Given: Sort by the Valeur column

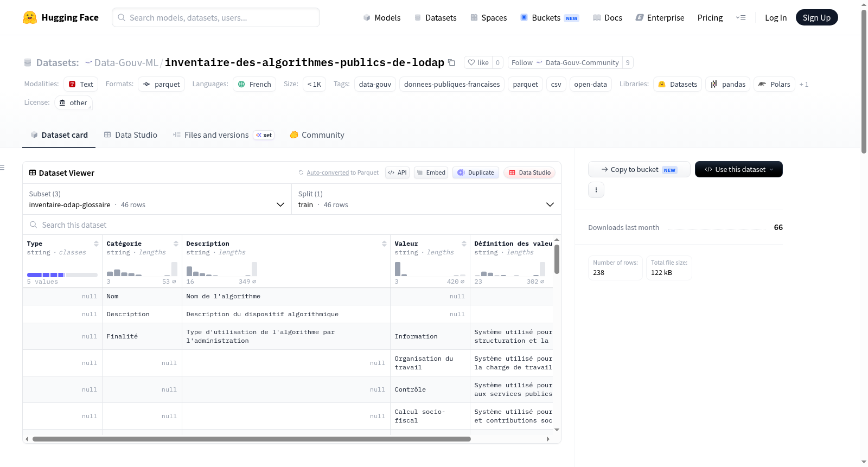Looking at the screenshot, I should coord(464,244).
